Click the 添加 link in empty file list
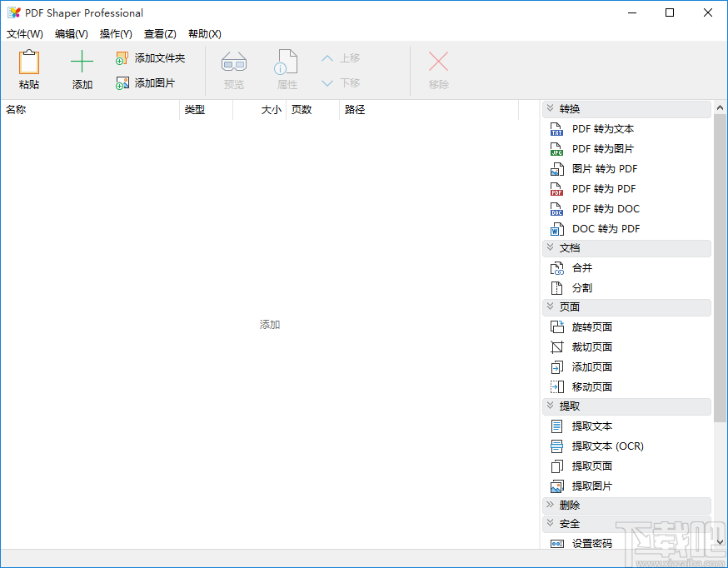The width and height of the screenshot is (728, 568). pyautogui.click(x=268, y=324)
